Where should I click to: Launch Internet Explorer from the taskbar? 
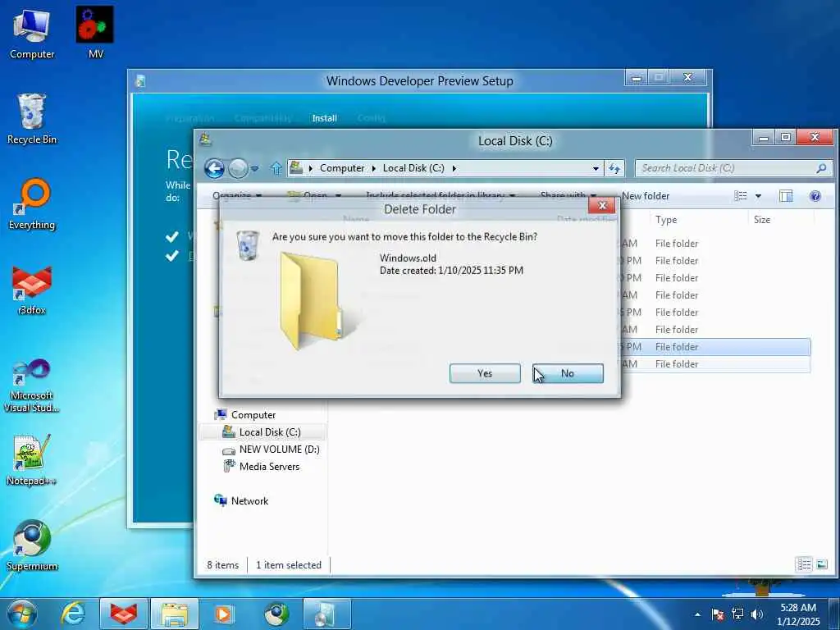73,614
